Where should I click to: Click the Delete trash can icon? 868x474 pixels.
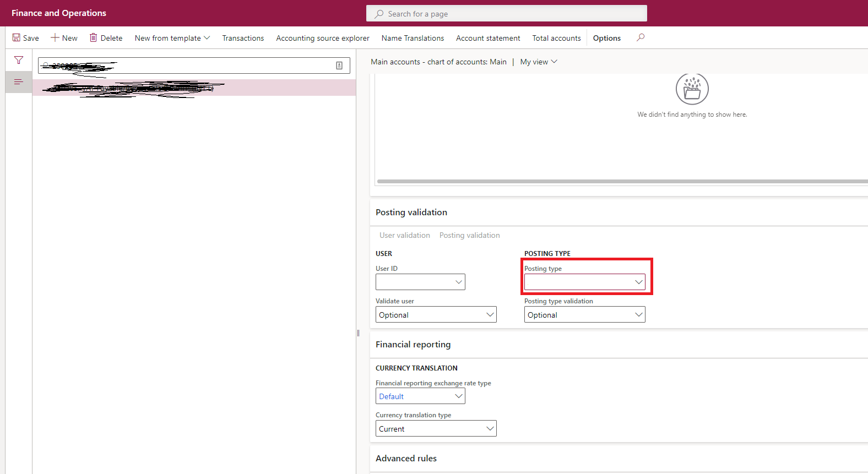[94, 37]
